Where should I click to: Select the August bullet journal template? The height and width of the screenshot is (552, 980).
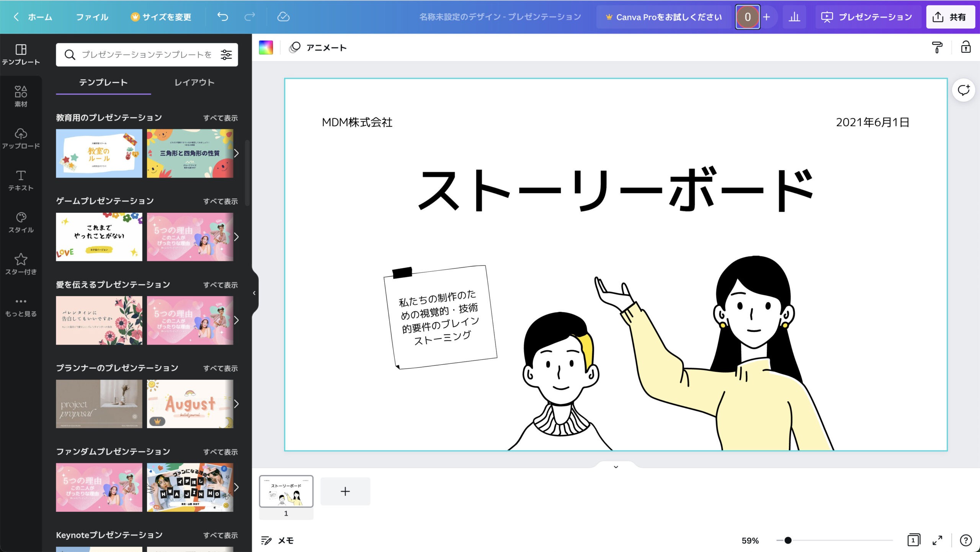(190, 404)
